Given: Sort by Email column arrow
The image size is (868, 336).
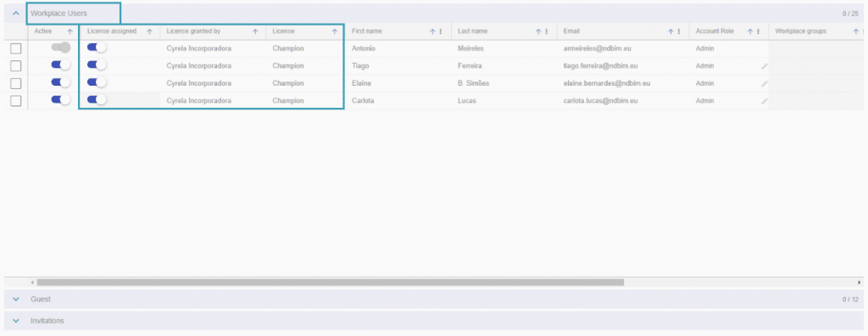Looking at the screenshot, I should (671, 31).
